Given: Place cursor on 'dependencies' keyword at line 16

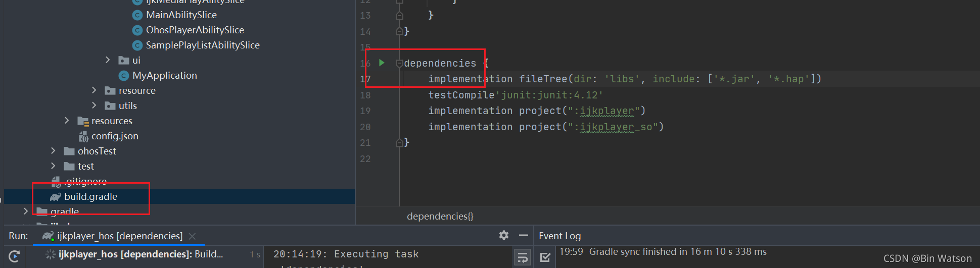Looking at the screenshot, I should pyautogui.click(x=440, y=63).
